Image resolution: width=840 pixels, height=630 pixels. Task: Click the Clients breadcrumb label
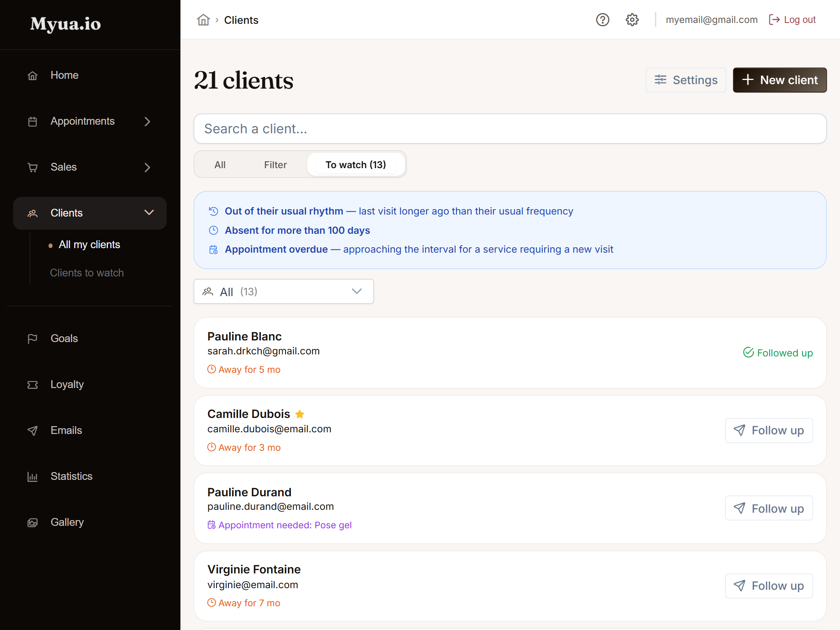click(x=241, y=20)
